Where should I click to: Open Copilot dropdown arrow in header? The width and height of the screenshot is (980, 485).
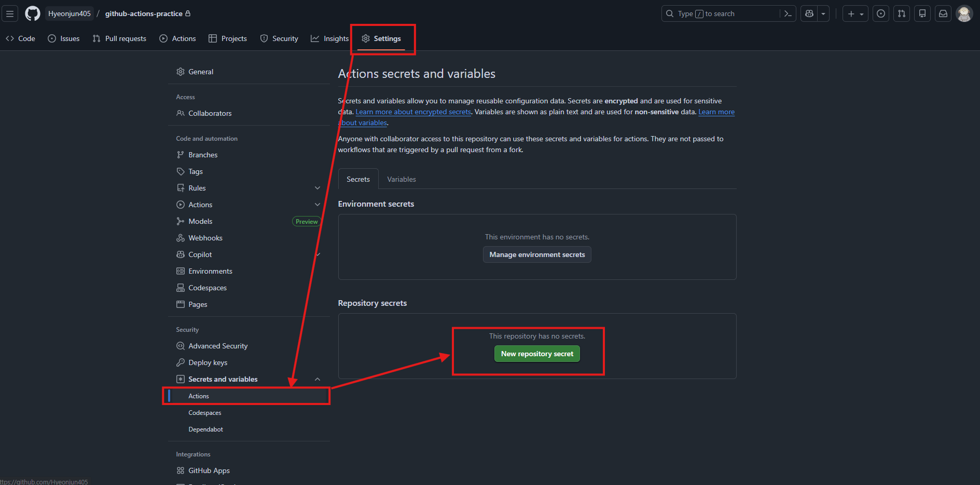pos(823,14)
